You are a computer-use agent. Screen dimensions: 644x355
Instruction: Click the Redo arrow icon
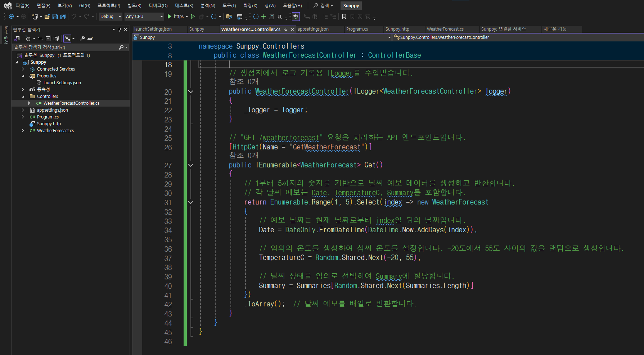point(86,17)
